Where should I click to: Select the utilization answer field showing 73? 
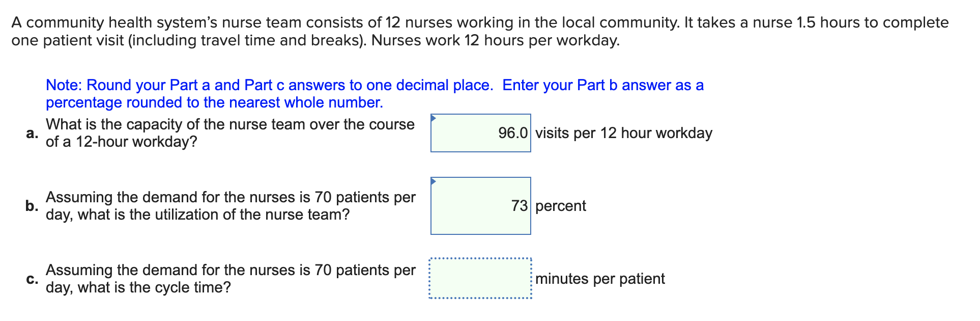point(481,206)
